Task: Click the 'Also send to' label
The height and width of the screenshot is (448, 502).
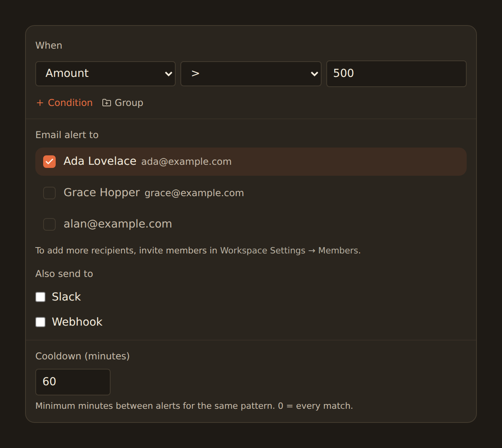Action: click(x=64, y=274)
